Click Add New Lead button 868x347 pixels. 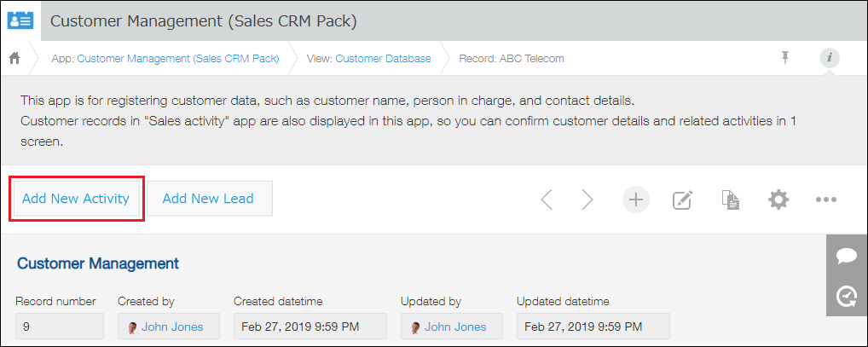(x=208, y=199)
